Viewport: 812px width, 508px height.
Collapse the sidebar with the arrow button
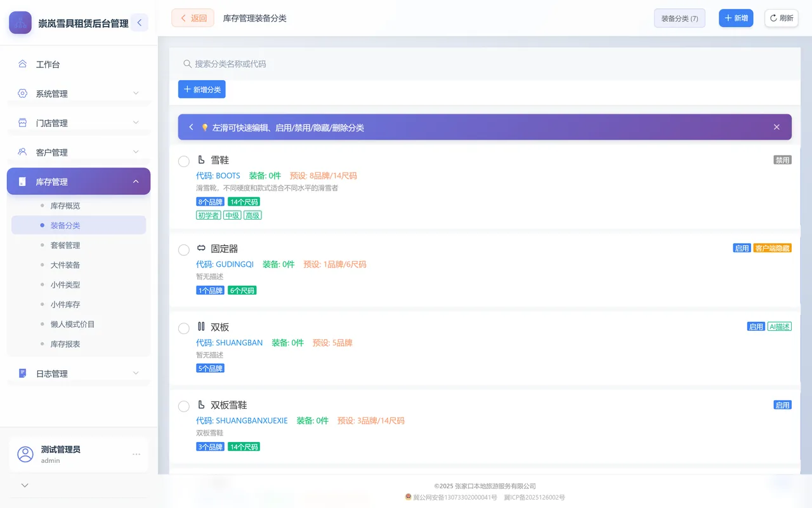pos(139,23)
